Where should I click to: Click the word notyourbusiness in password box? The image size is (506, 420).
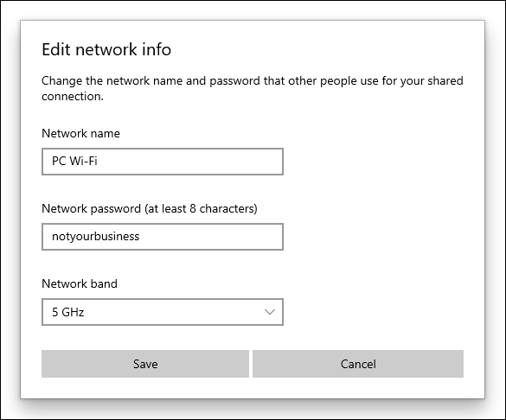[x=95, y=237]
